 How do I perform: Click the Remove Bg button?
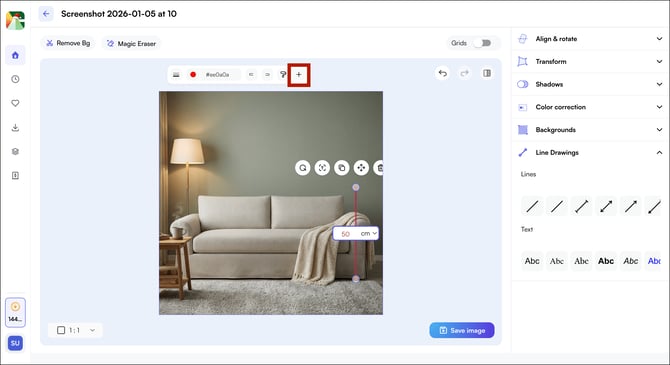68,43
